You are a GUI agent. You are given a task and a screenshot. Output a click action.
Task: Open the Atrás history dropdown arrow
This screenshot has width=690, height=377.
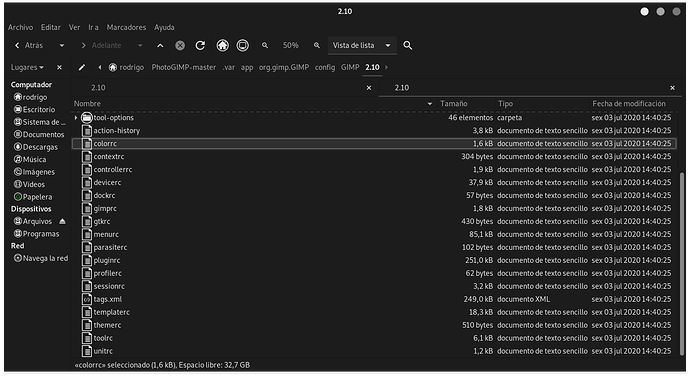[x=62, y=45]
